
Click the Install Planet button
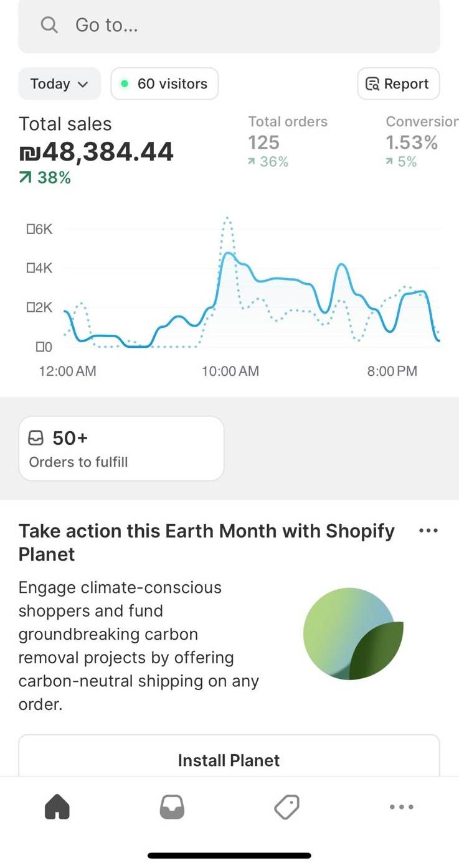[229, 760]
